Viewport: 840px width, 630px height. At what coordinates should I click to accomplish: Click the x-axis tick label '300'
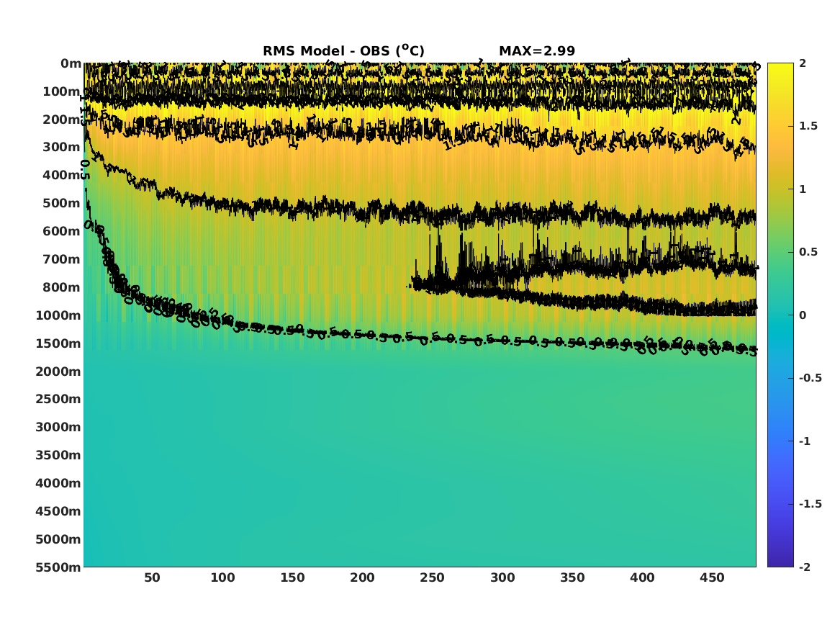502,577
